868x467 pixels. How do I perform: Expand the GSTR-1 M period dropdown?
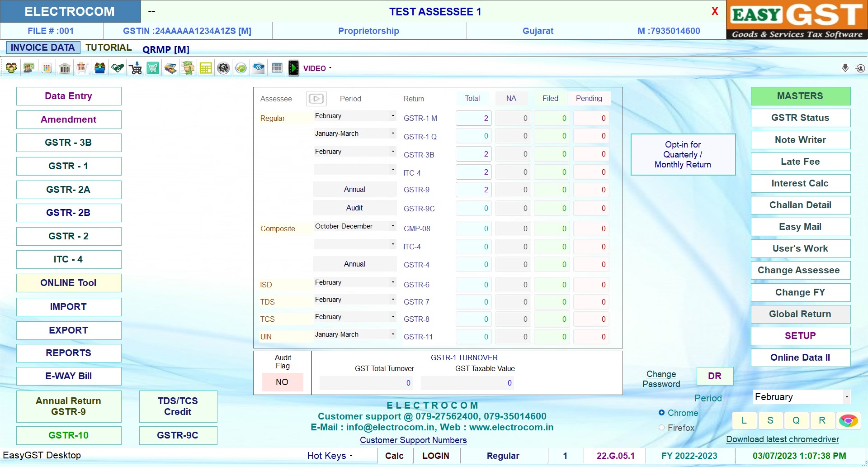tap(392, 116)
